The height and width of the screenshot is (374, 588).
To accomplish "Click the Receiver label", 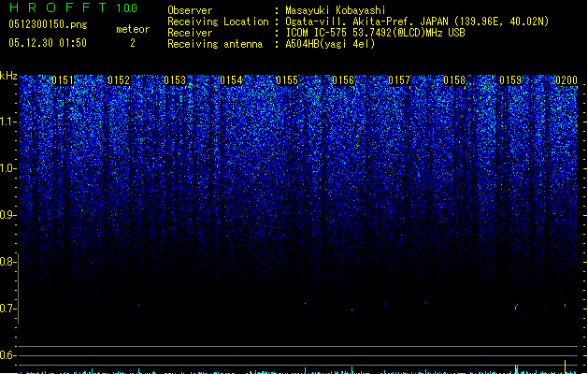I will 190,33.
